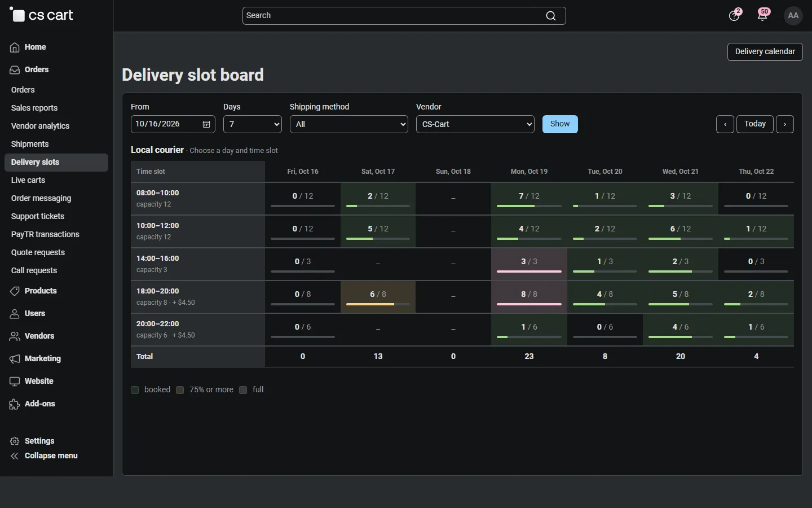Click the Add-ons puzzle icon
812x508 pixels.
15,404
